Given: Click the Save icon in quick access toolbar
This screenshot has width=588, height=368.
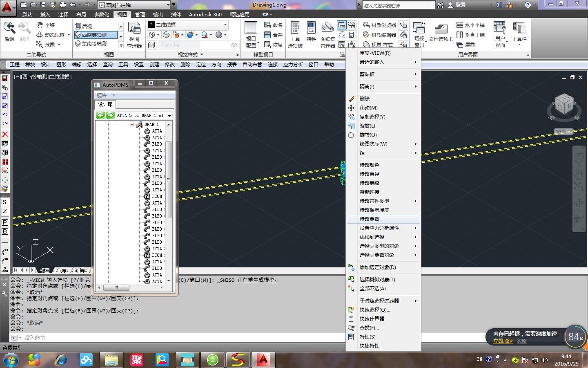Looking at the screenshot, I should pyautogui.click(x=43, y=5).
